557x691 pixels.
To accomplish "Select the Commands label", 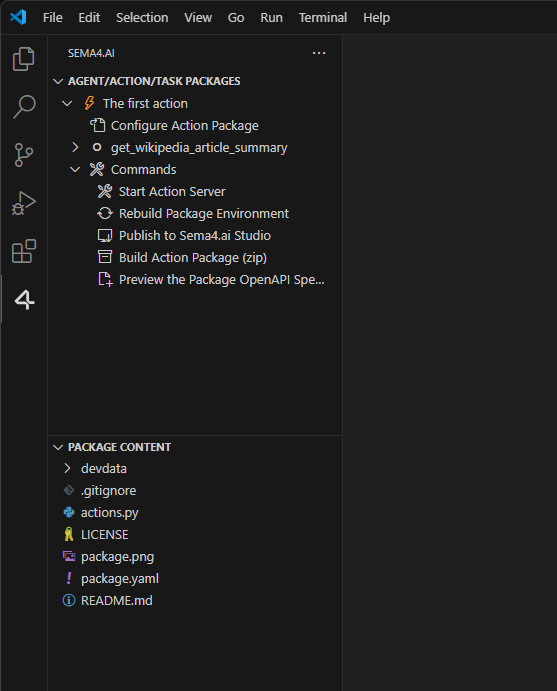I will pos(144,169).
